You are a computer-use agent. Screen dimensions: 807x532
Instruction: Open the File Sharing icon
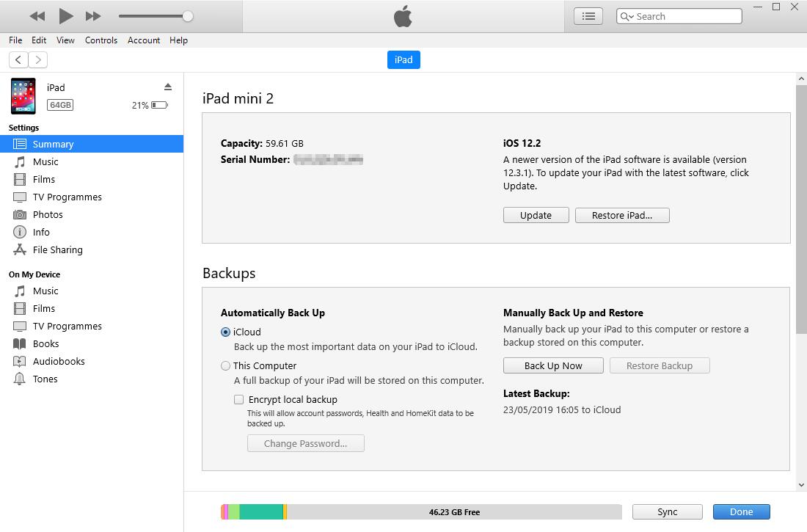(x=20, y=249)
